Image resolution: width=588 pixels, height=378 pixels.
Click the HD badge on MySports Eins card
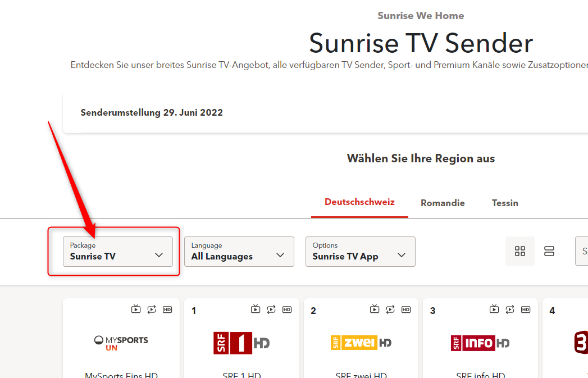tap(167, 309)
